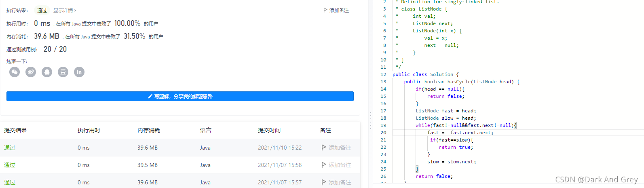Click the 31.50% memory percentile value
Image resolution: width=644 pixels, height=188 pixels.
click(x=134, y=36)
